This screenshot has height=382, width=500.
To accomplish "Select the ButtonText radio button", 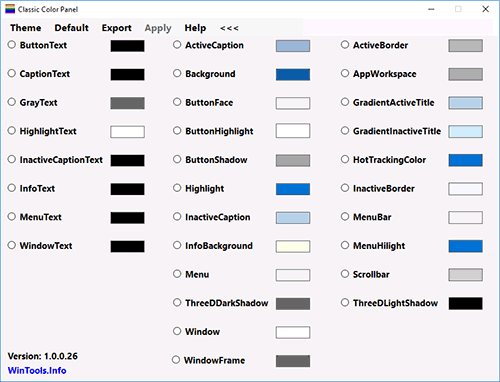I will tap(12, 45).
